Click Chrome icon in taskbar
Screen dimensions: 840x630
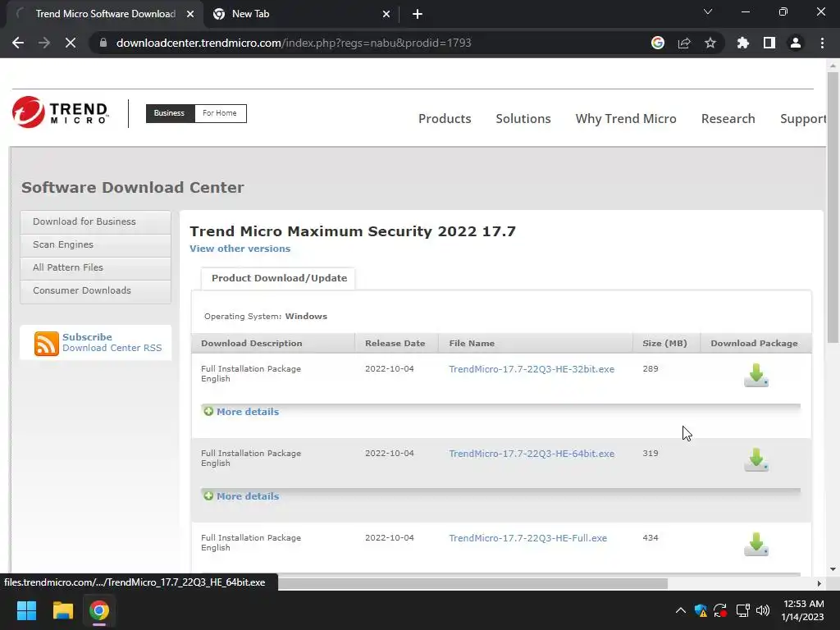99,610
